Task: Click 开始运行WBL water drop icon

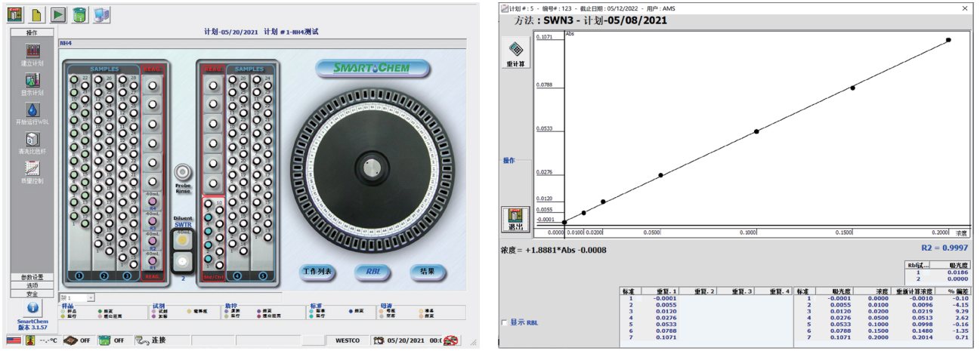Action: 32,111
